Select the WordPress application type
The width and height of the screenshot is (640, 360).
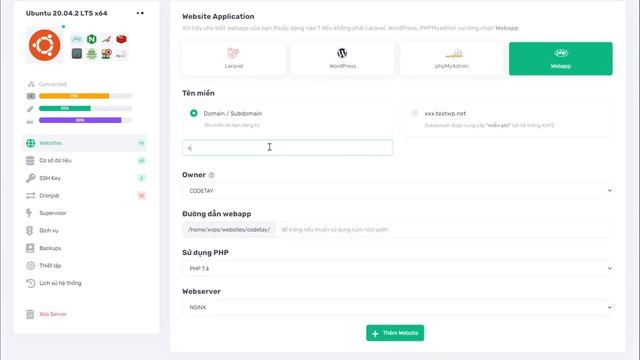tap(342, 58)
